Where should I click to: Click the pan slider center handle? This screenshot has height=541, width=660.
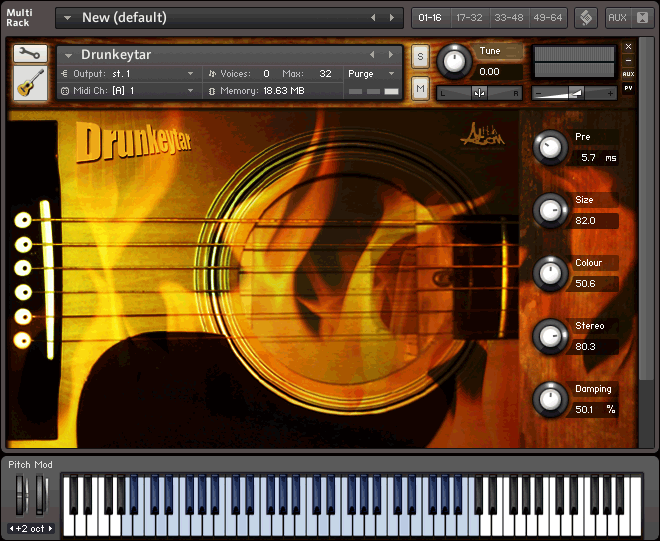[x=479, y=93]
